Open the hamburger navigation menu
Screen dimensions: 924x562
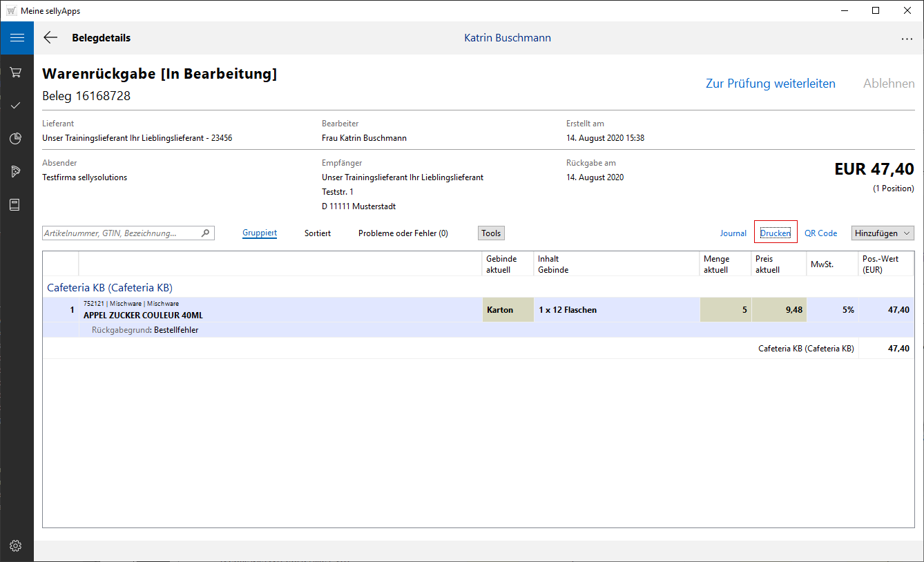coord(17,38)
